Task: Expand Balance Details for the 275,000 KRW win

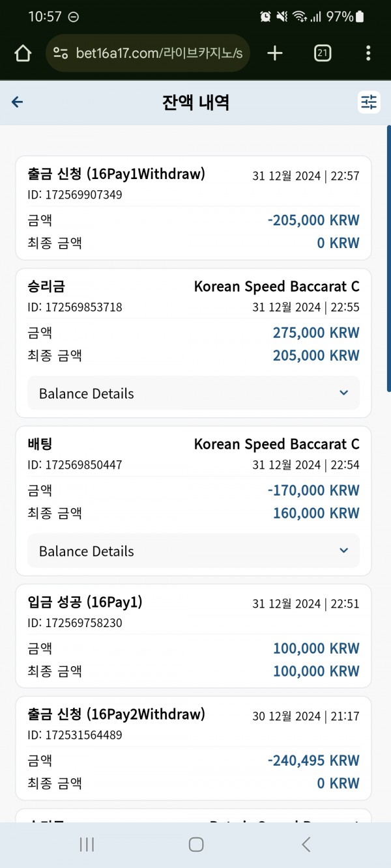Action: point(194,393)
